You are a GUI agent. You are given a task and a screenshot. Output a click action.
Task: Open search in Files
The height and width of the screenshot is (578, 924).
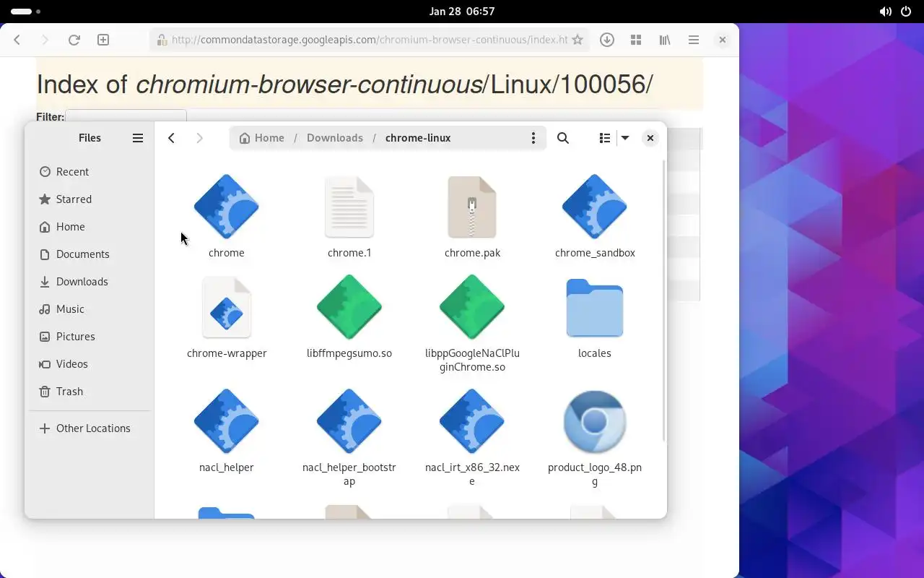coord(563,138)
